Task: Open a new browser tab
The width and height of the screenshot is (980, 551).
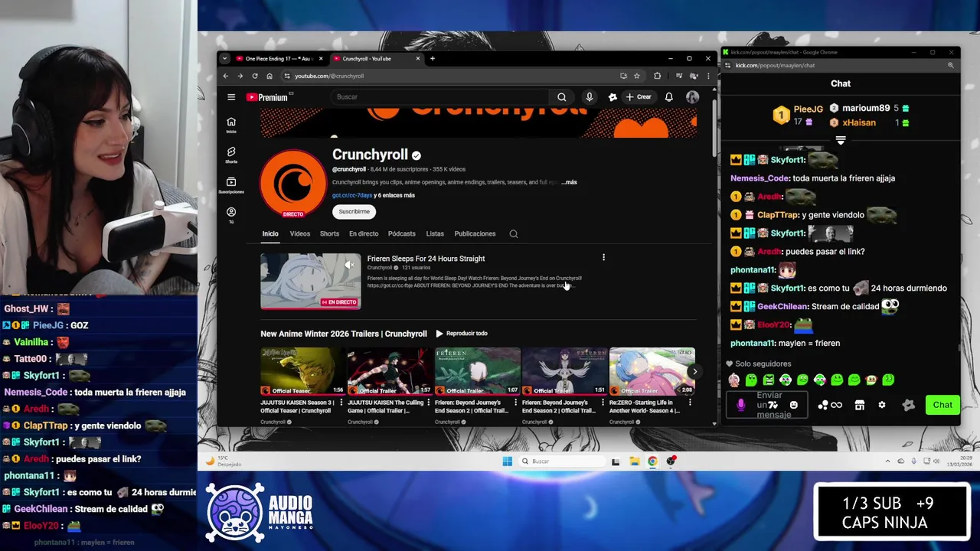Action: (x=432, y=59)
